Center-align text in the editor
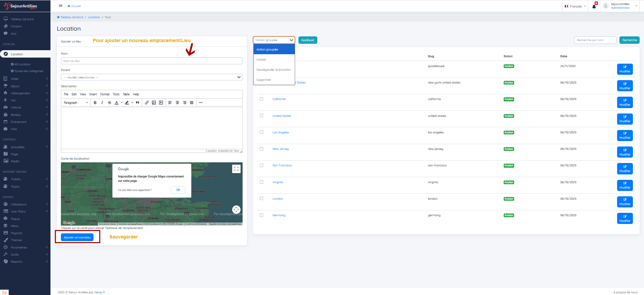This screenshot has width=644, height=295. tap(177, 103)
